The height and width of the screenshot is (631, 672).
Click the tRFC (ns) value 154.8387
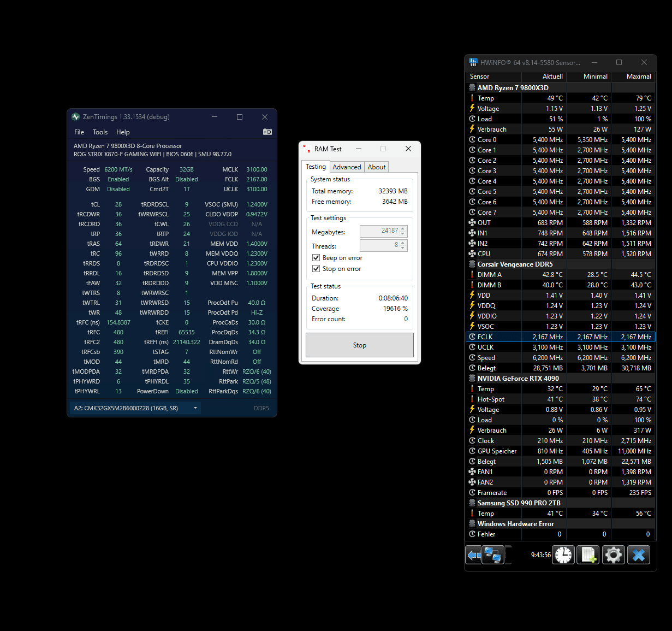(x=118, y=322)
